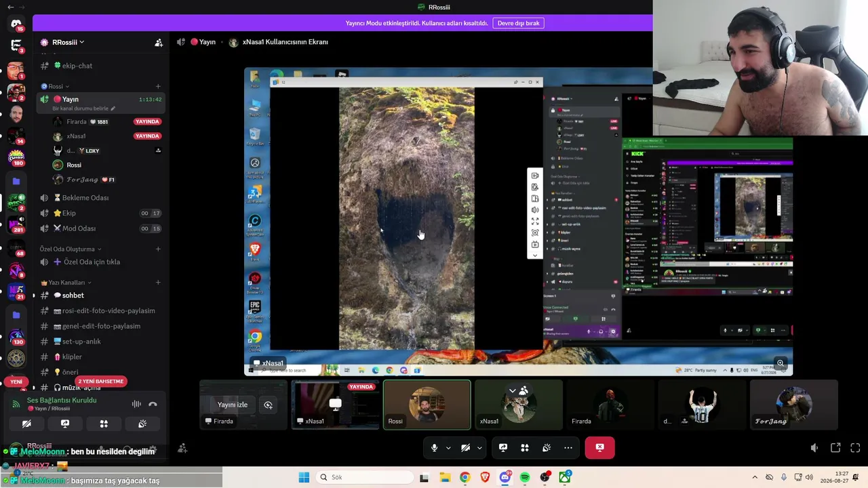Open the server with the 180 badge
The height and width of the screenshot is (488, 868).
pos(16,157)
